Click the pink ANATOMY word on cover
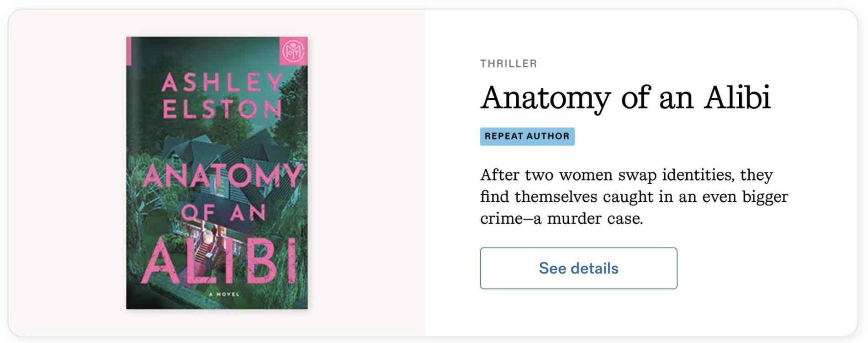 (x=222, y=176)
